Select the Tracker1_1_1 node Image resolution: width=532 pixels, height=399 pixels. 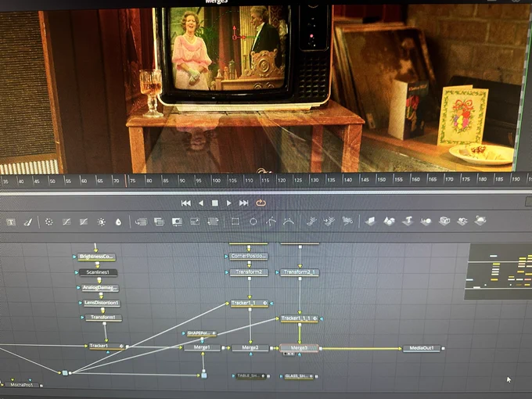(300, 318)
